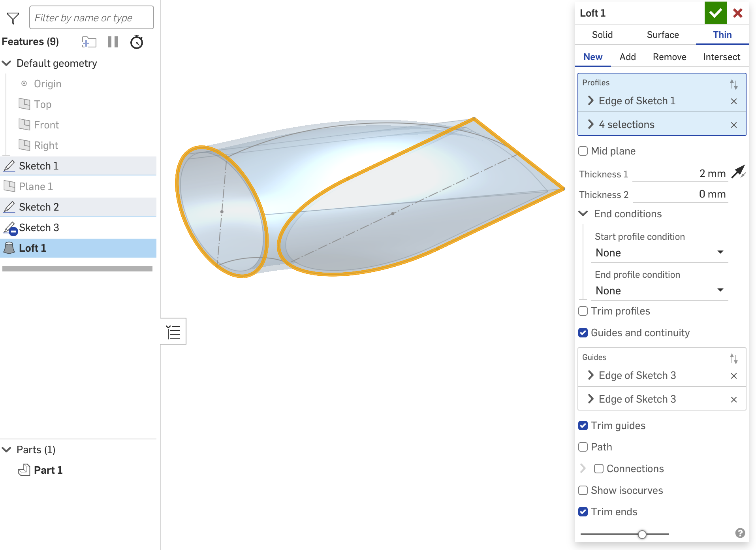The width and height of the screenshot is (756, 550).
Task: Cancel the Loft 1 dialog with red X
Action: 737,13
